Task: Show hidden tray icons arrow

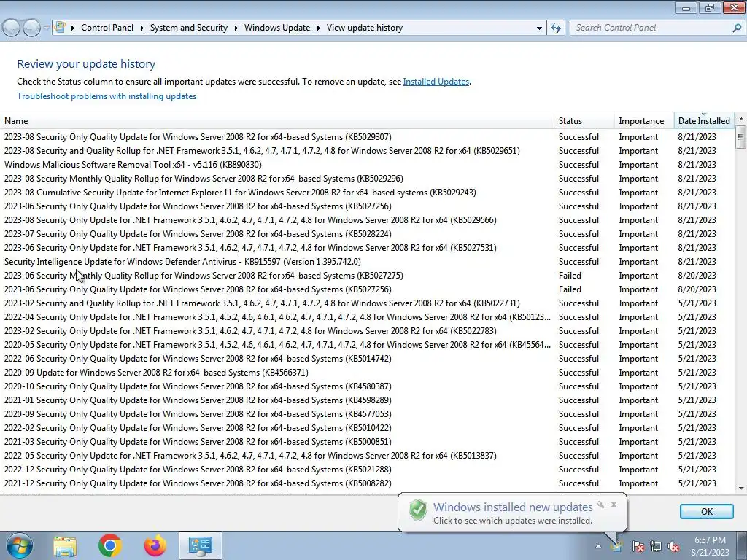Action: [x=598, y=546]
